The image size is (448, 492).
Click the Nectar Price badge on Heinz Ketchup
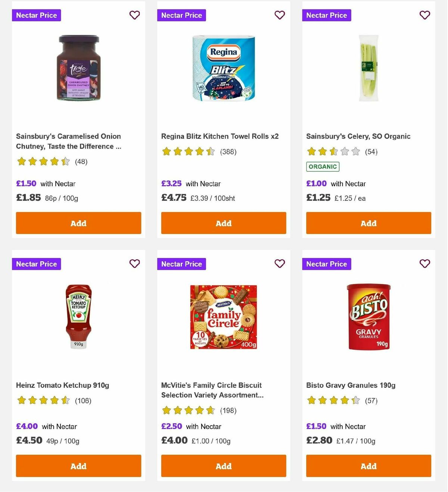point(36,264)
